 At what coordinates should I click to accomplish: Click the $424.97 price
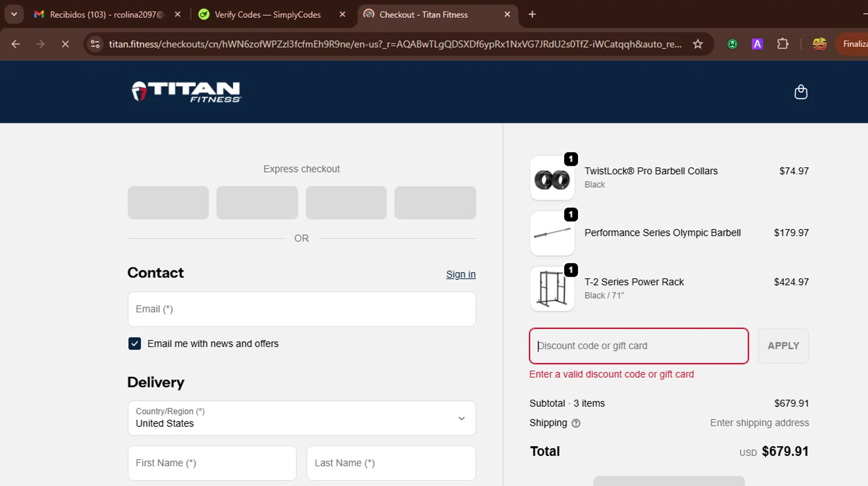[791, 282]
